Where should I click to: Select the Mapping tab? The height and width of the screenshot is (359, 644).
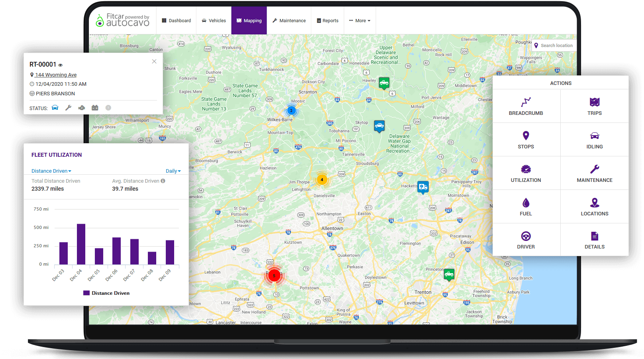click(x=249, y=21)
